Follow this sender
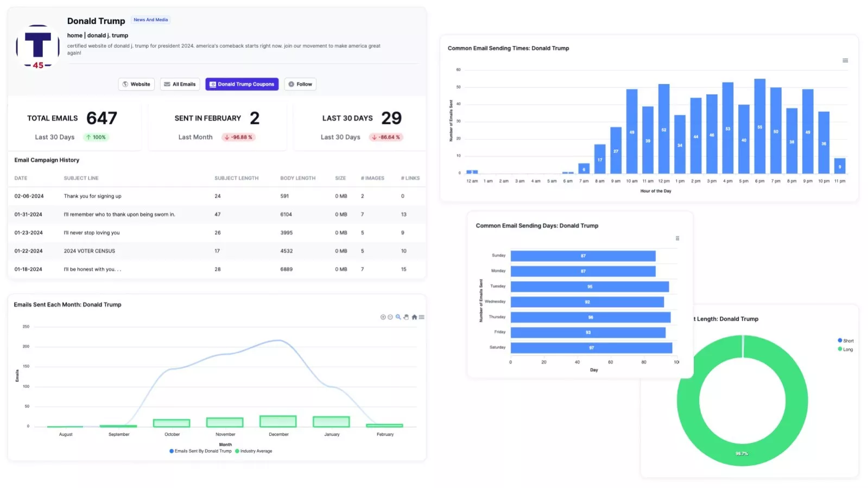 click(x=300, y=84)
